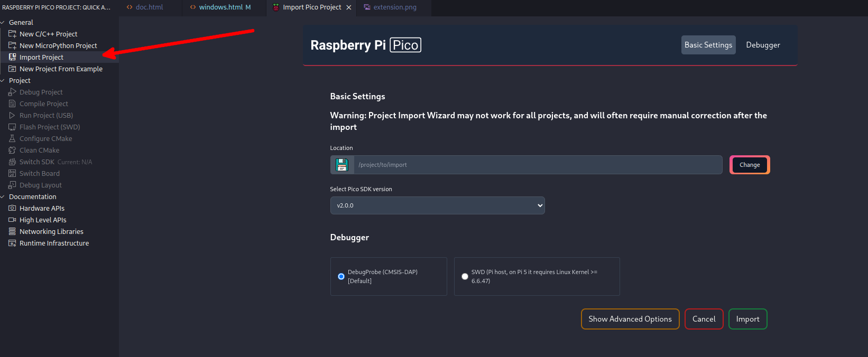Click the Switch Board icon
Screen dimensions: 868x357
pyautogui.click(x=12, y=173)
